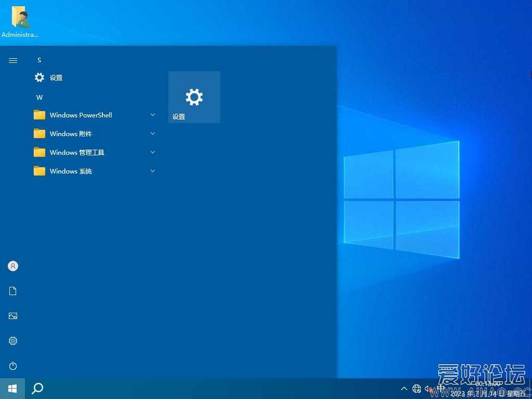Open taskbar search magnifier

pyautogui.click(x=37, y=388)
